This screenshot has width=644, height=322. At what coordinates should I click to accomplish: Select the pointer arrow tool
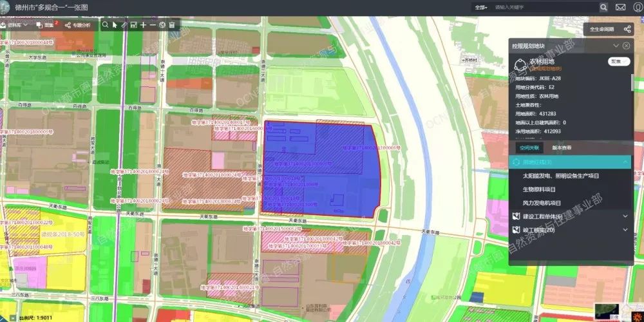point(115,24)
